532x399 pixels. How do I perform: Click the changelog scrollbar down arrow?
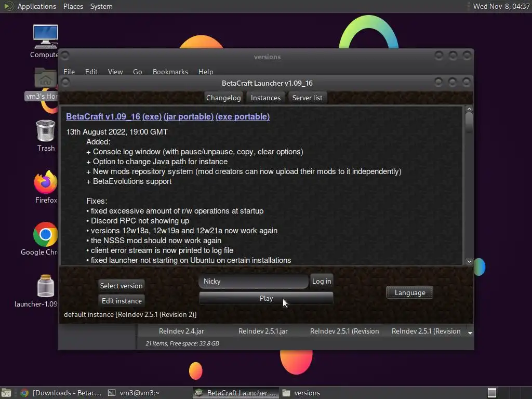(x=469, y=261)
